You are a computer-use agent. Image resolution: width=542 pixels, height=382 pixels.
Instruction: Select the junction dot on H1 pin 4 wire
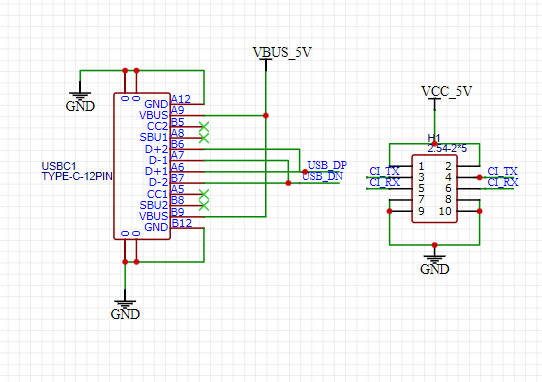[479, 177]
